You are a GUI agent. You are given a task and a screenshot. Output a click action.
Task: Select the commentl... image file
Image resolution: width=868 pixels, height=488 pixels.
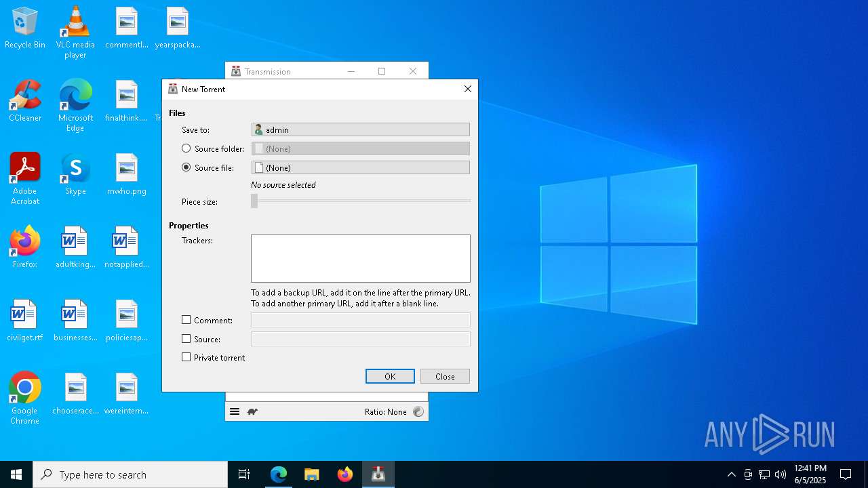click(127, 28)
